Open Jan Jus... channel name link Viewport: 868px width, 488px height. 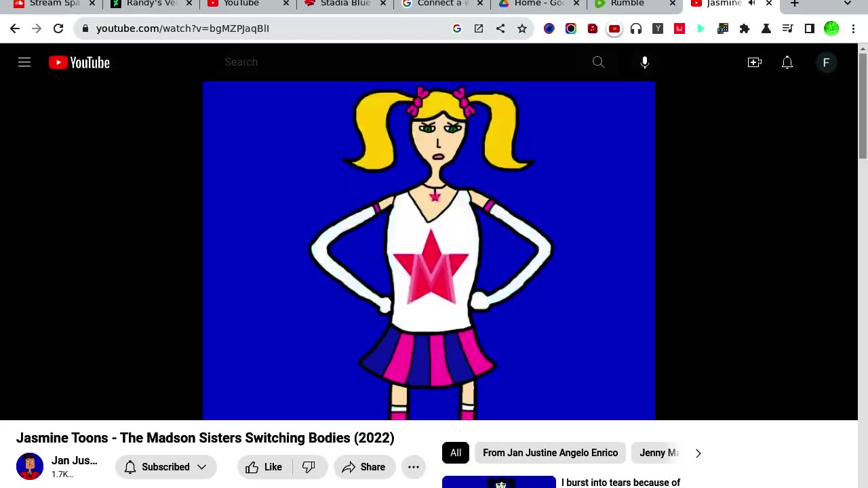pyautogui.click(x=75, y=461)
